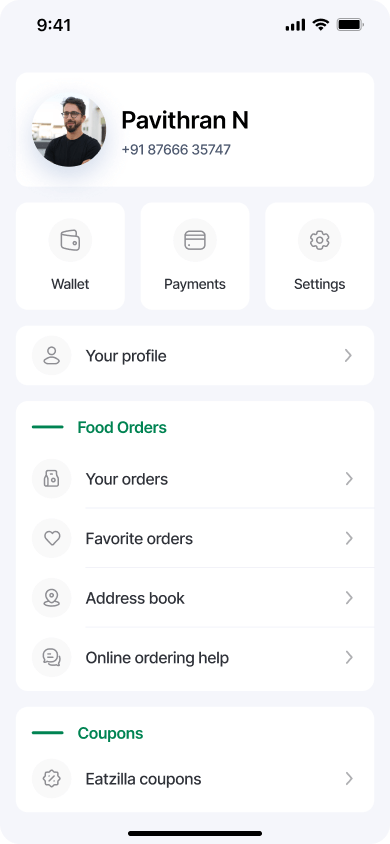This screenshot has width=390, height=844.
Task: Tap the profile person icon
Action: (52, 355)
